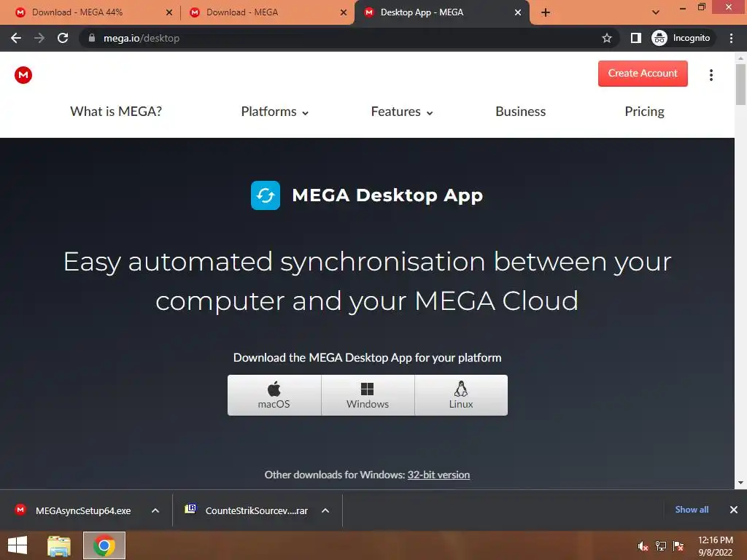The height and width of the screenshot is (560, 747).
Task: Download the Linux desktop app
Action: click(x=461, y=395)
